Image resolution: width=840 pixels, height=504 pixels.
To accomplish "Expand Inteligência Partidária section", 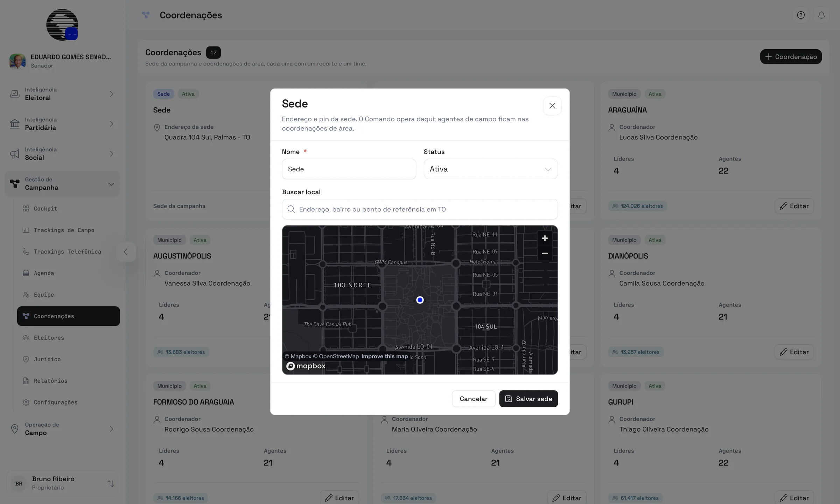I will click(x=62, y=124).
